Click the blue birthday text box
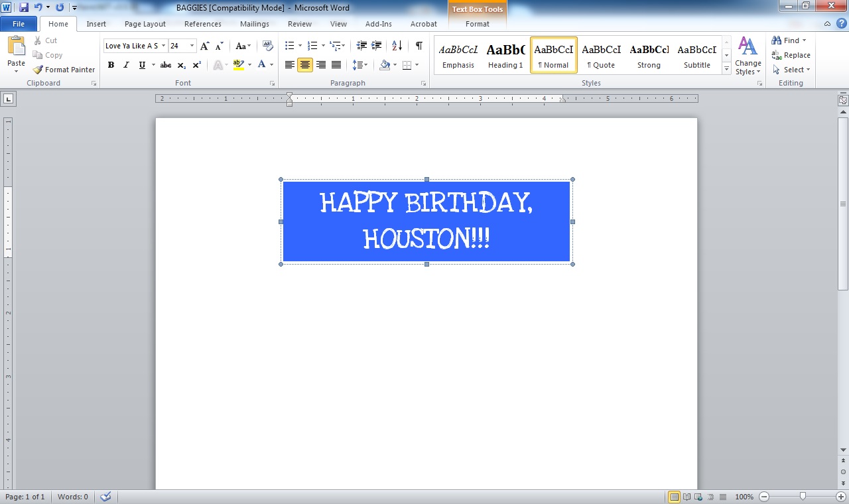The height and width of the screenshot is (504, 849). 426,221
